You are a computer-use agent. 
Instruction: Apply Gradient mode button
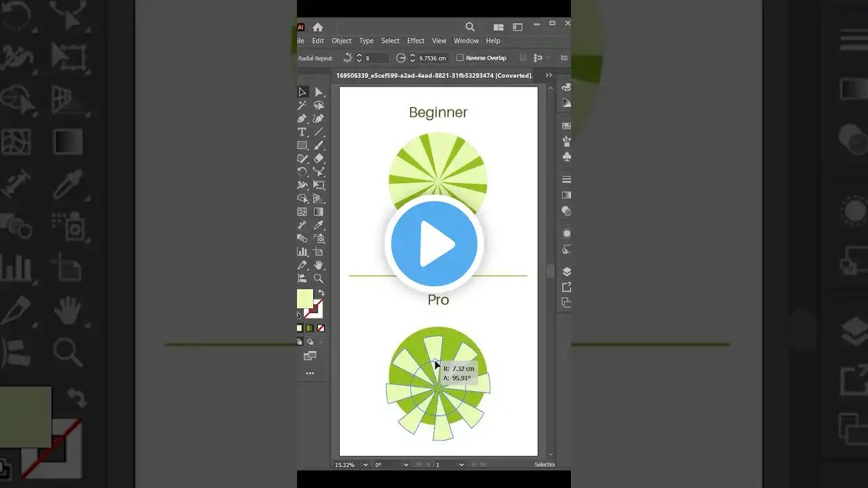310,329
